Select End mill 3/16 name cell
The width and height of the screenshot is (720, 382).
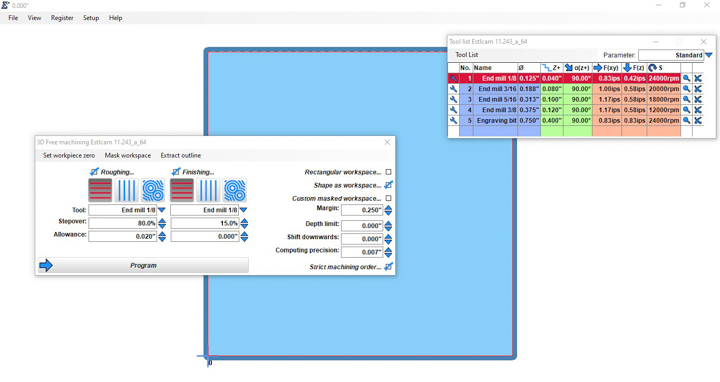click(495, 89)
